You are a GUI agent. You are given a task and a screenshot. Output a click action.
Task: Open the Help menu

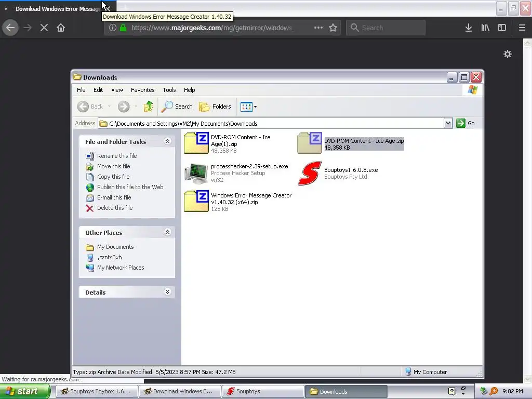[x=189, y=90]
